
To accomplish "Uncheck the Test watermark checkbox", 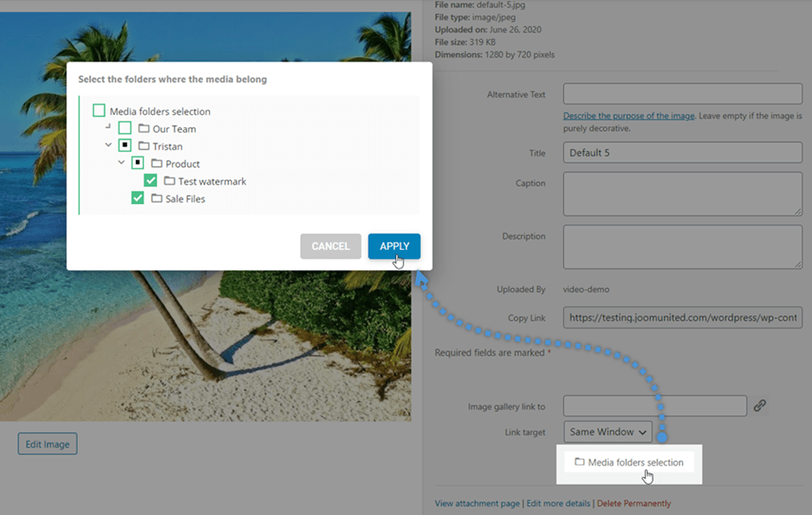I will pos(151,181).
